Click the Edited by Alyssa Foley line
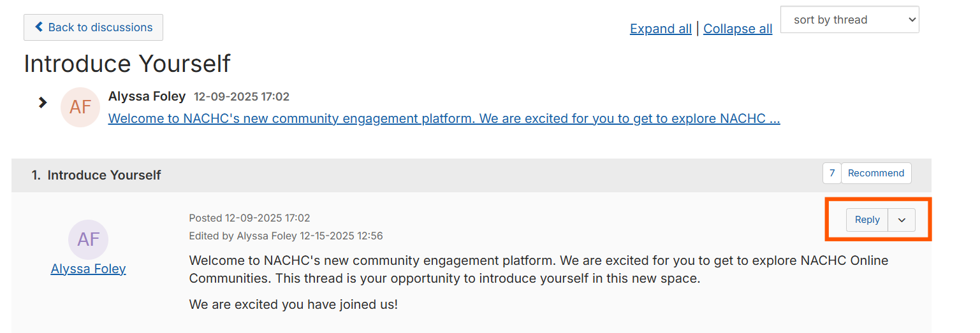 click(x=286, y=236)
